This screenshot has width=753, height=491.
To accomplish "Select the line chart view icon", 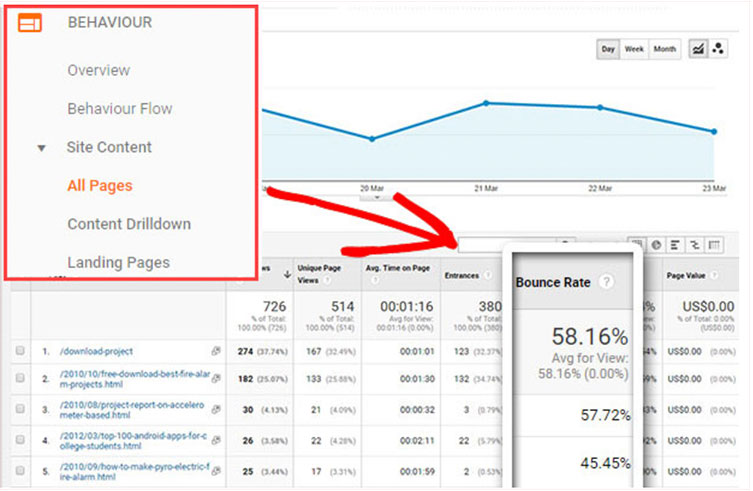I will 698,49.
